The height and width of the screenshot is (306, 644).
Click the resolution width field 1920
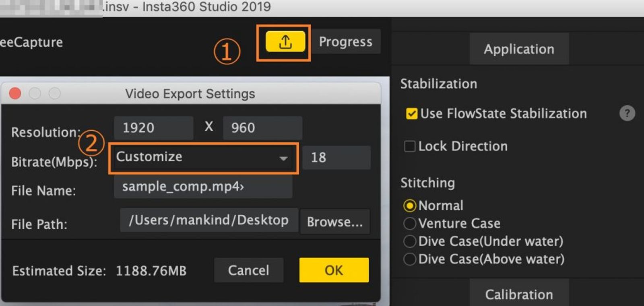[154, 128]
